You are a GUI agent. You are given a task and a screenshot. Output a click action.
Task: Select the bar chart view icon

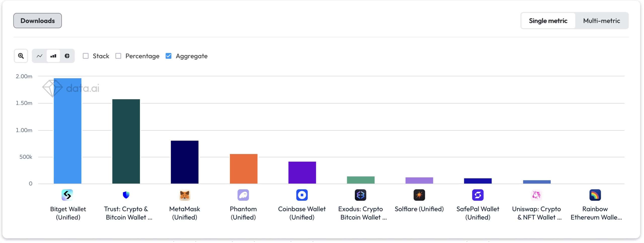(x=53, y=56)
